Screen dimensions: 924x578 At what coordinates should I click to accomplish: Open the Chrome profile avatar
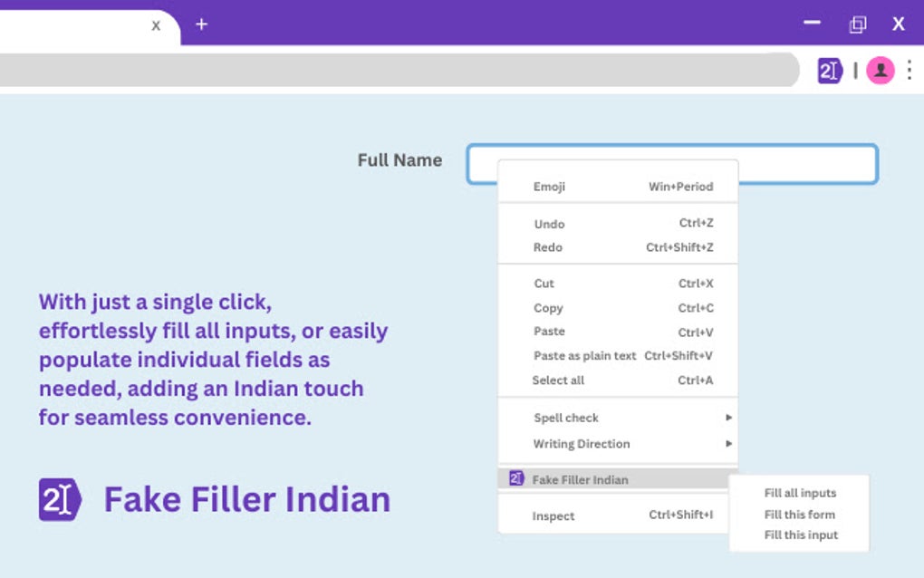(881, 71)
